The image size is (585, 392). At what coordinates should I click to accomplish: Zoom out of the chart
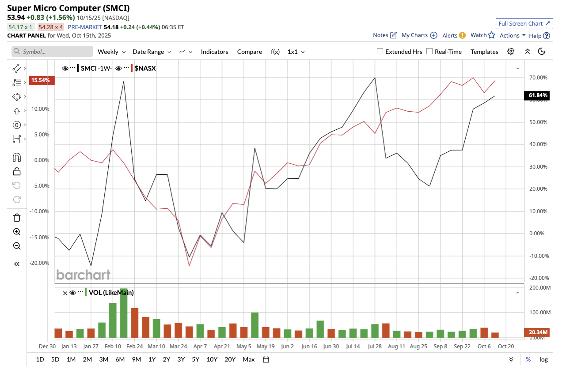(x=17, y=246)
